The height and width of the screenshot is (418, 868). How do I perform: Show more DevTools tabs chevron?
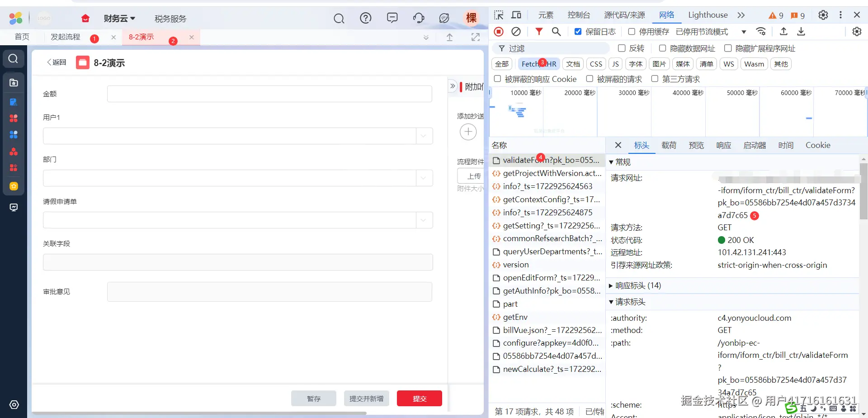coord(741,15)
